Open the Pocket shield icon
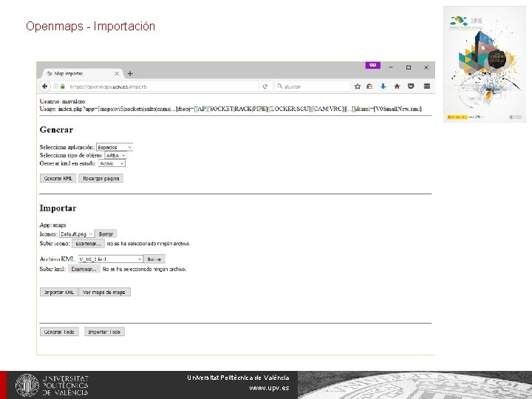The width and height of the screenshot is (532, 399). pyautogui.click(x=411, y=86)
